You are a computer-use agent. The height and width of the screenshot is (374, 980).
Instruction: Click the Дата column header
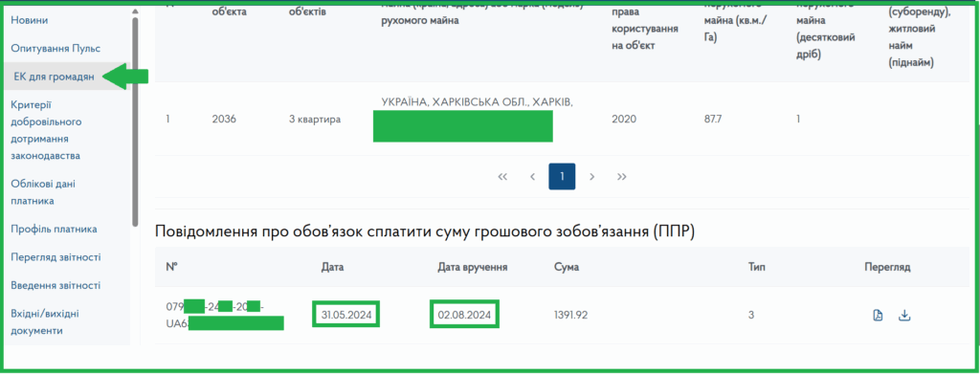pos(332,267)
